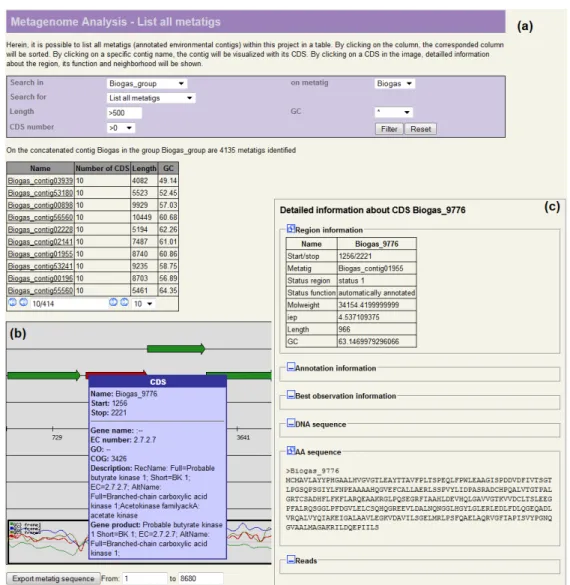Open contig Biogas_contig56560 link
The height and width of the screenshot is (585, 570).
coord(40,217)
